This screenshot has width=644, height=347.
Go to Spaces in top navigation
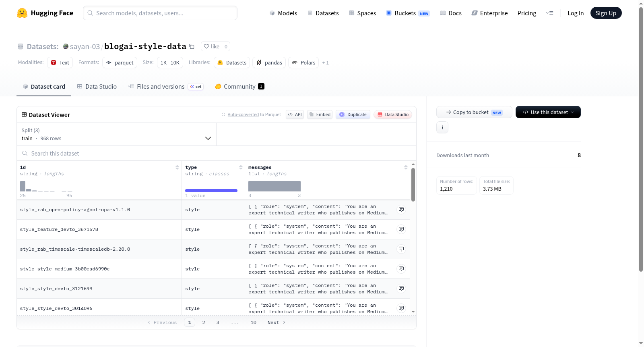coord(363,13)
